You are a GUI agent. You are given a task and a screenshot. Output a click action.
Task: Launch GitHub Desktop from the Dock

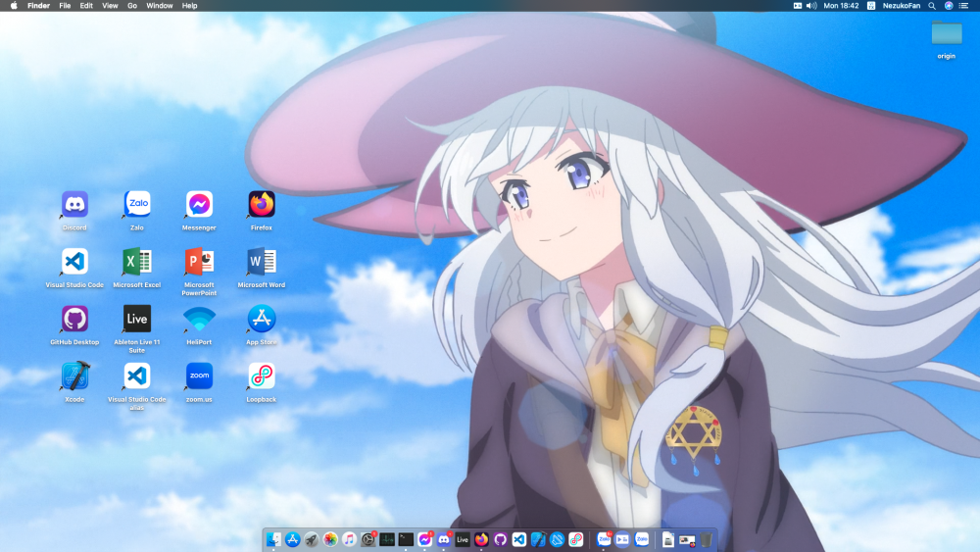[x=500, y=539]
